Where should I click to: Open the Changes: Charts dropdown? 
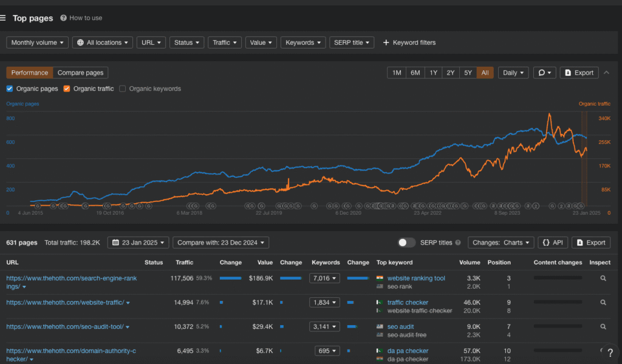pos(501,243)
